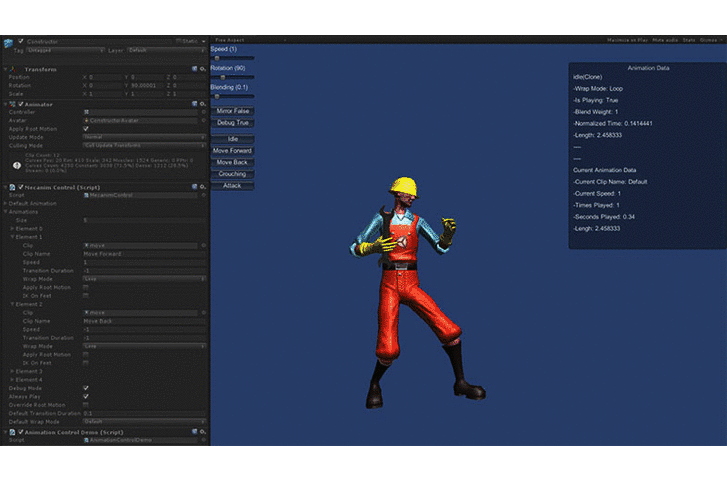This screenshot has width=727, height=480.
Task: Open Animation Control Demo help icon
Action: [195, 432]
